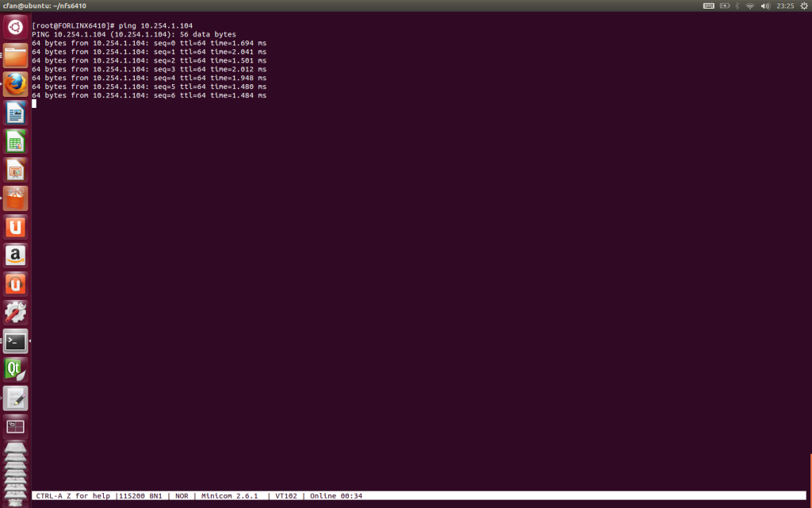Click the 'NOR' status bar entry
This screenshot has width=812, height=508.
182,495
